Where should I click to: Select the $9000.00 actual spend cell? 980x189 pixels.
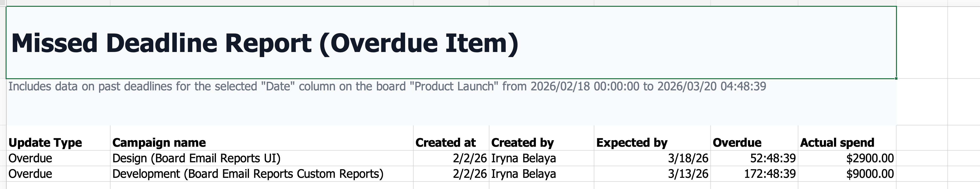coord(870,174)
